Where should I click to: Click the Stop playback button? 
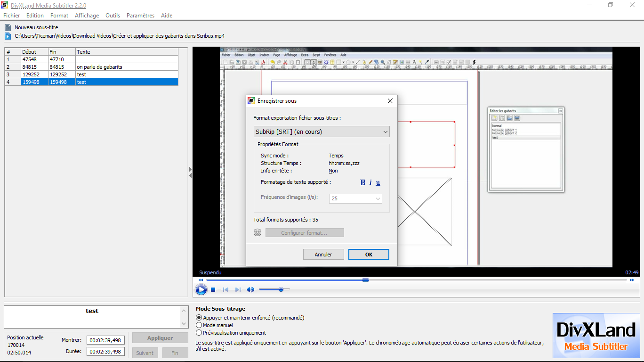[213, 290]
